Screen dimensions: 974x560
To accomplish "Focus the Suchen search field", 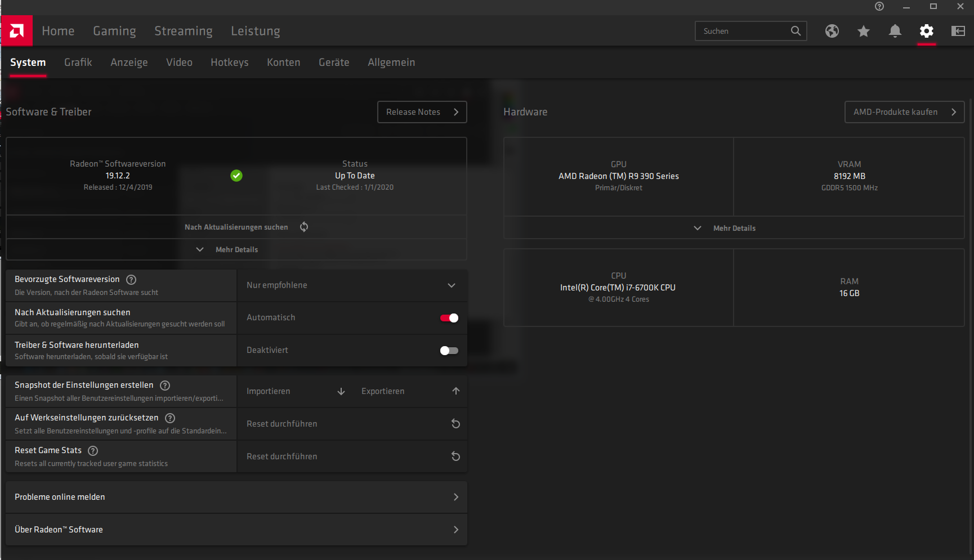I will coord(751,31).
